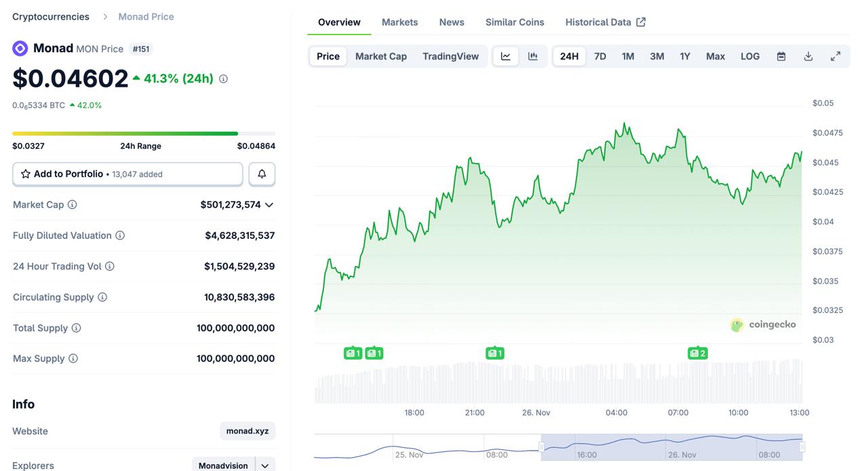The image size is (868, 471).
Task: Select the Max time range option
Action: 715,56
